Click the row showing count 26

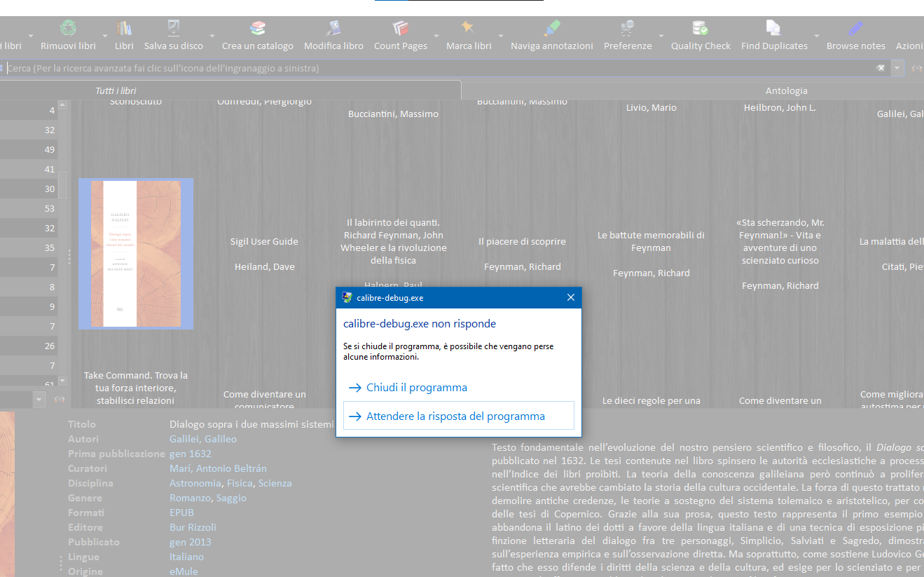[x=29, y=346]
